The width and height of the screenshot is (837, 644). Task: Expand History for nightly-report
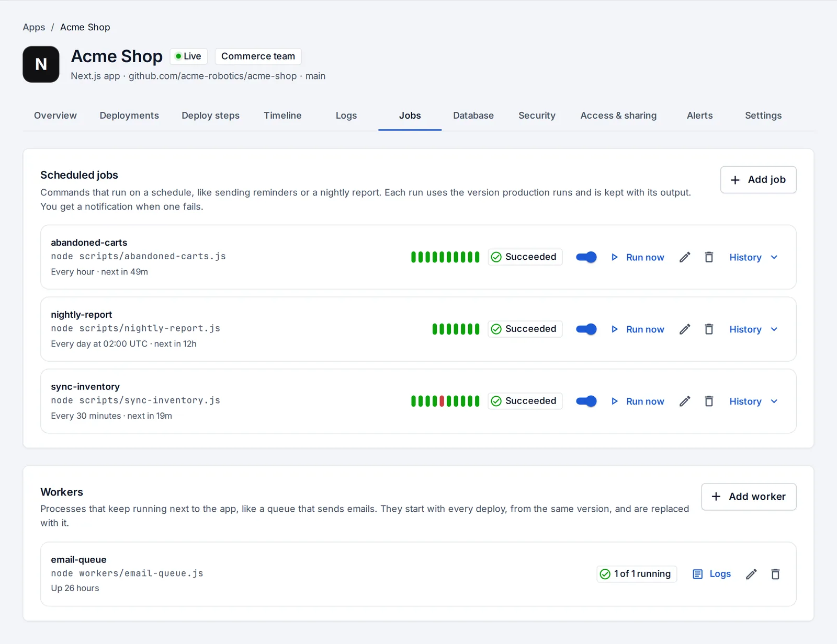pos(753,329)
